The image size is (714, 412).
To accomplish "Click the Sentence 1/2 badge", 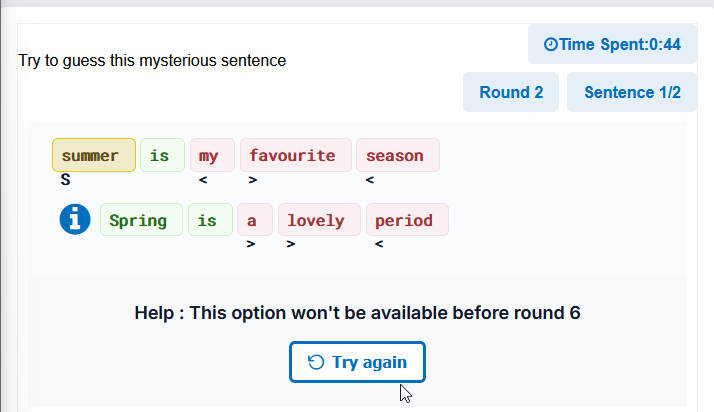I will (x=632, y=92).
